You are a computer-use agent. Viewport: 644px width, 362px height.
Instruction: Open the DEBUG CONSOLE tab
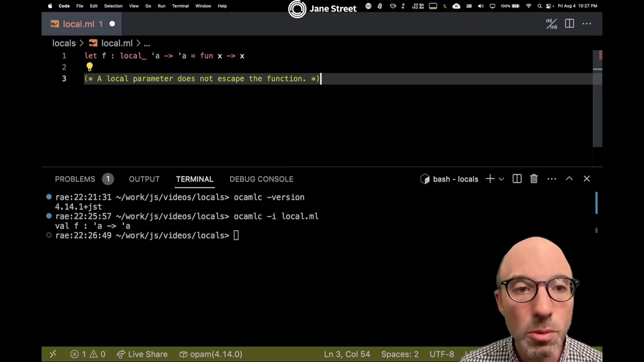coord(261,179)
